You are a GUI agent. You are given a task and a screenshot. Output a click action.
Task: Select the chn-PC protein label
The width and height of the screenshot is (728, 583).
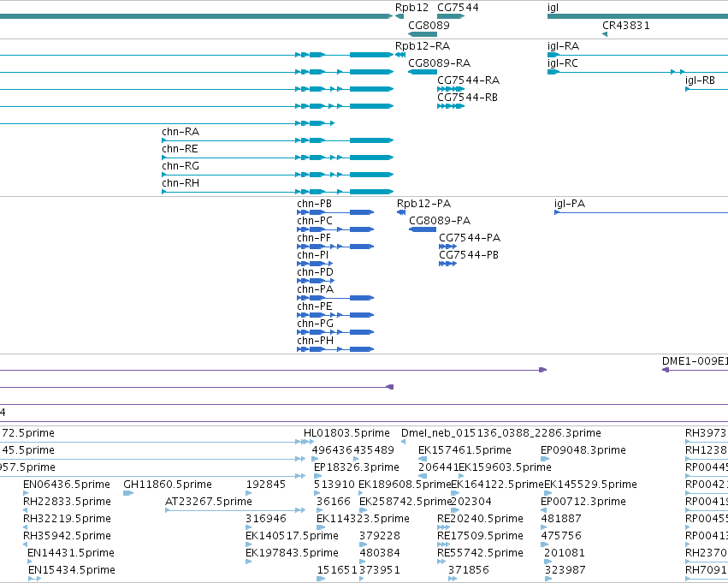(315, 221)
